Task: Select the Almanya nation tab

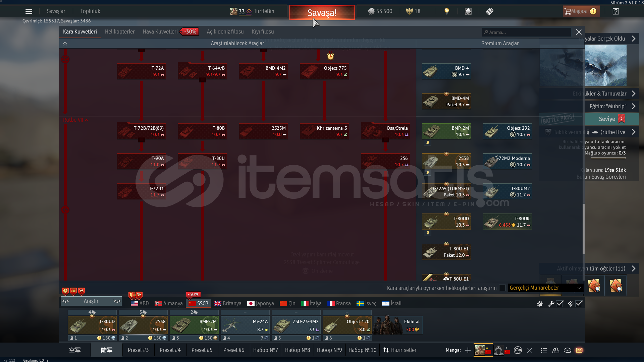Action: click(x=169, y=304)
